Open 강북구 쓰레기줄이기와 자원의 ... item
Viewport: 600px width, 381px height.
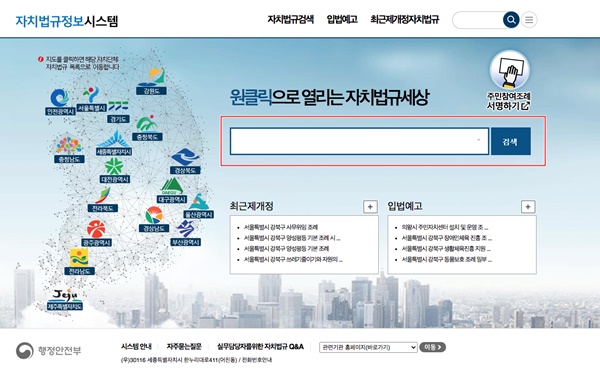tap(293, 259)
